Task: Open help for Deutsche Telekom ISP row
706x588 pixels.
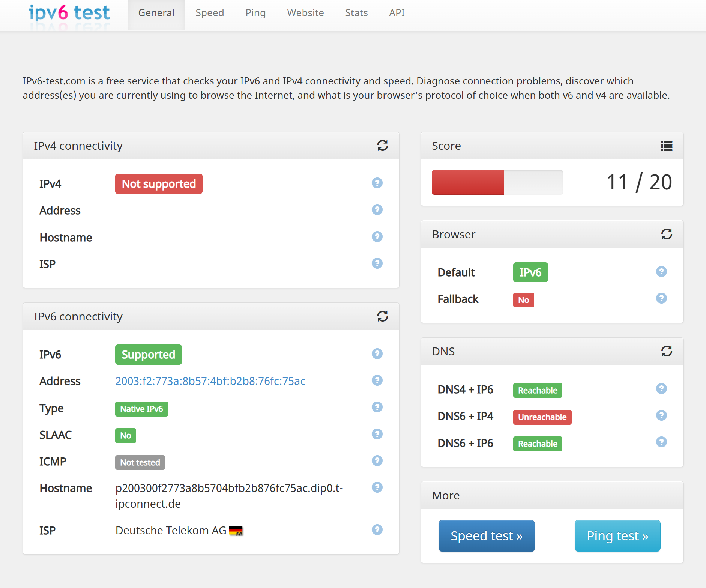Action: pos(377,530)
